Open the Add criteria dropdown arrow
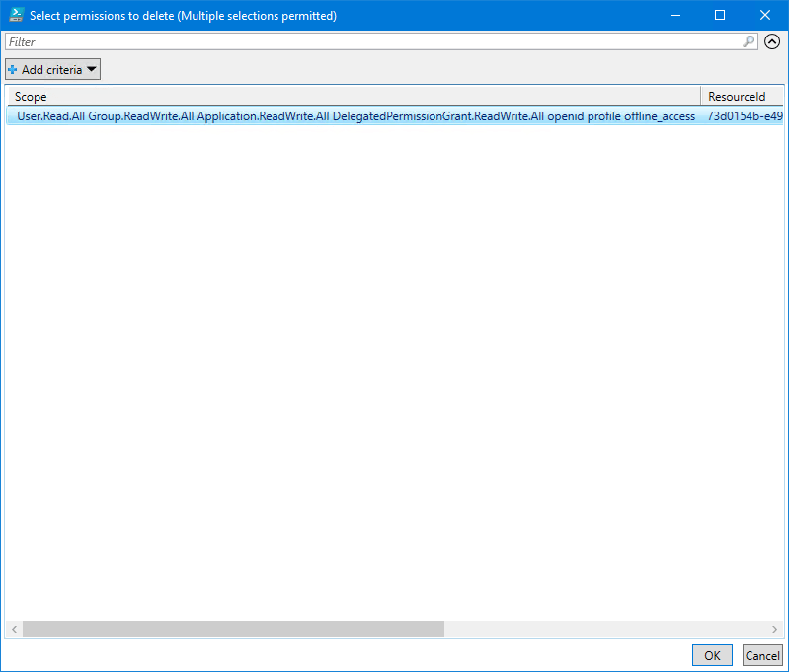Viewport: 789px width, 672px height. 91,70
